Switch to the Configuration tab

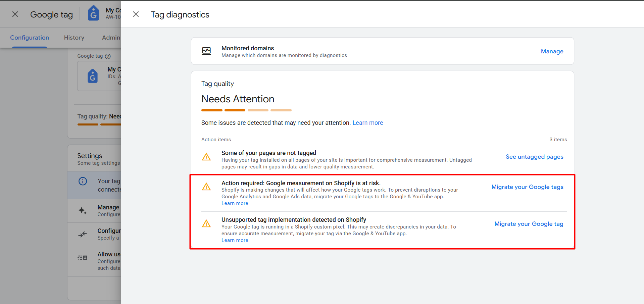[x=30, y=38]
